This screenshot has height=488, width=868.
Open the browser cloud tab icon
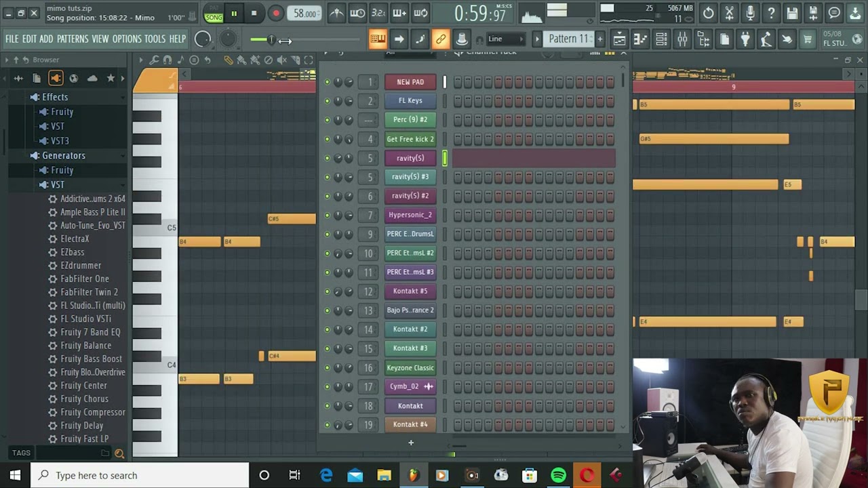[92, 79]
